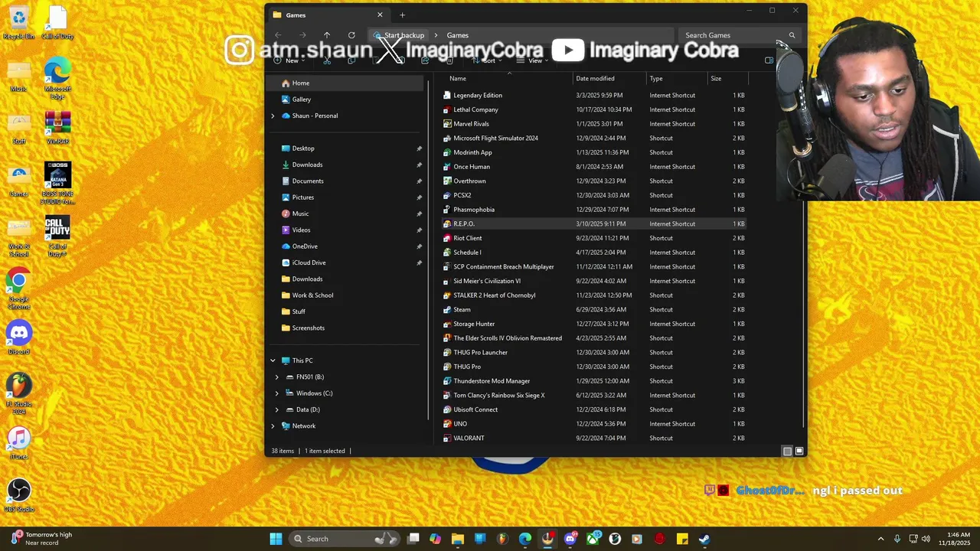This screenshot has width=980, height=551.
Task: Click the search magnifier in Explorer
Action: point(792,35)
